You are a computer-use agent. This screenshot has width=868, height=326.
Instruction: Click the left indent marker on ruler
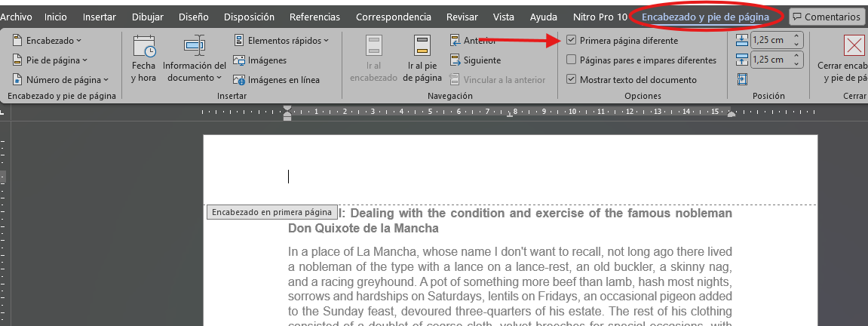(x=287, y=112)
